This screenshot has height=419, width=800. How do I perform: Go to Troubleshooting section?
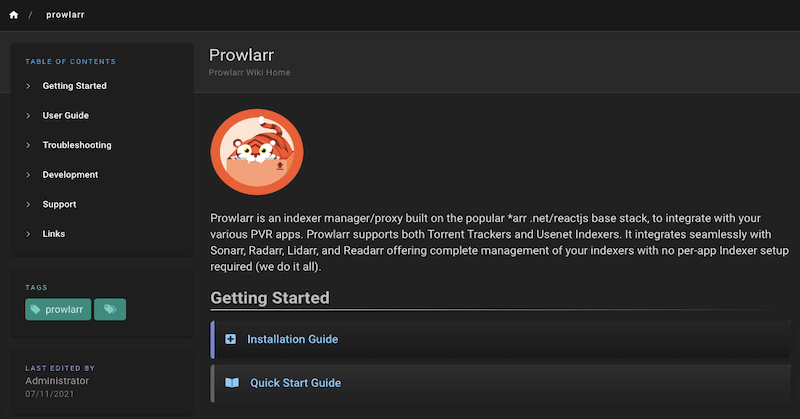pyautogui.click(x=77, y=146)
